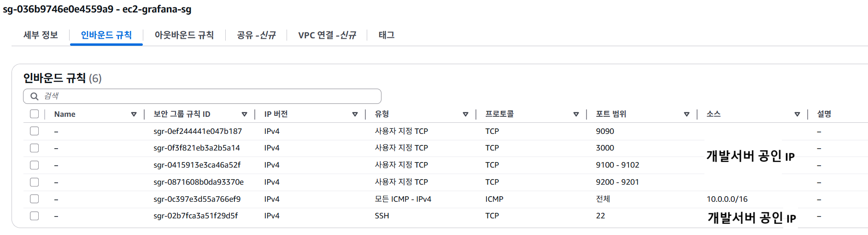Open the 세부 정보 tab
Image resolution: width=868 pixels, height=235 pixels.
pos(41,35)
